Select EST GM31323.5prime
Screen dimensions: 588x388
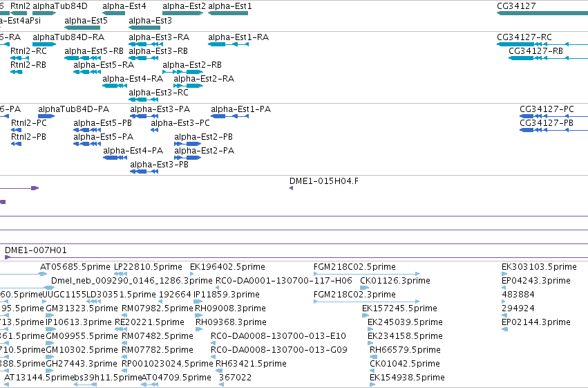(82, 309)
